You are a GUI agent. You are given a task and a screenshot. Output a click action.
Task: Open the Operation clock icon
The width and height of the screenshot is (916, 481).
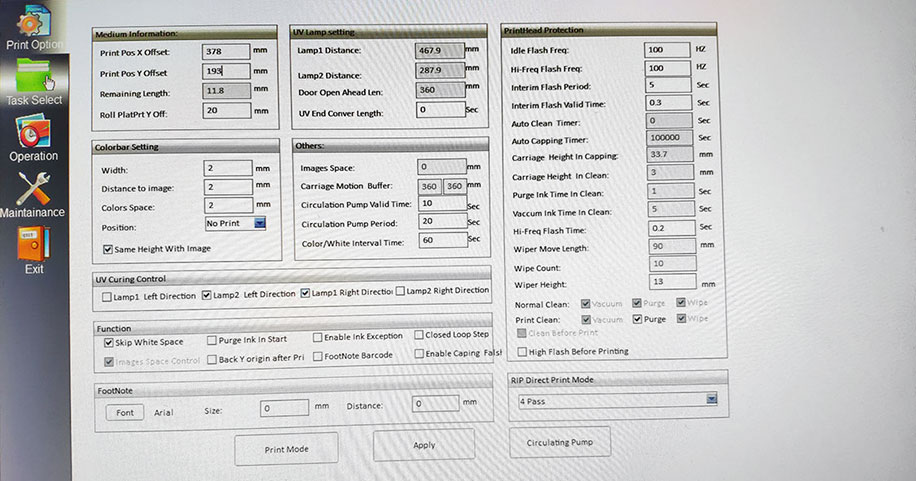[34, 132]
